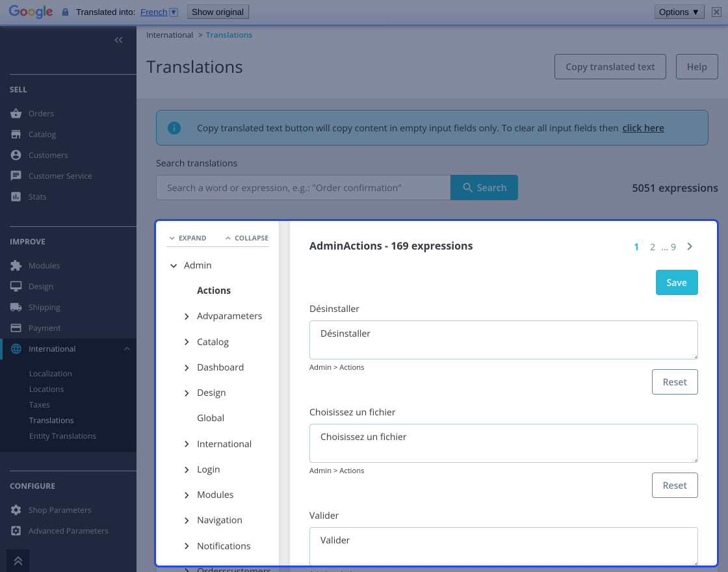Click the scroll-to-top double chevron button
The height and width of the screenshot is (572, 728).
click(18, 561)
